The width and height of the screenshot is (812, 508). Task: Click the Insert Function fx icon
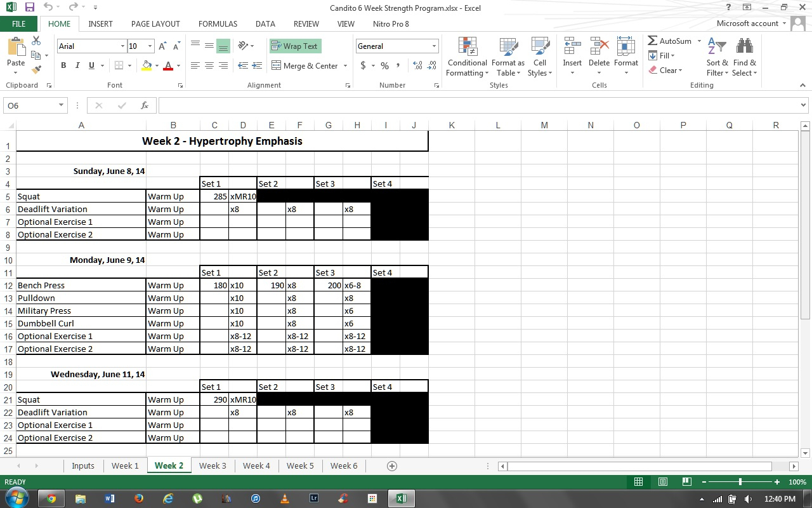click(x=145, y=105)
